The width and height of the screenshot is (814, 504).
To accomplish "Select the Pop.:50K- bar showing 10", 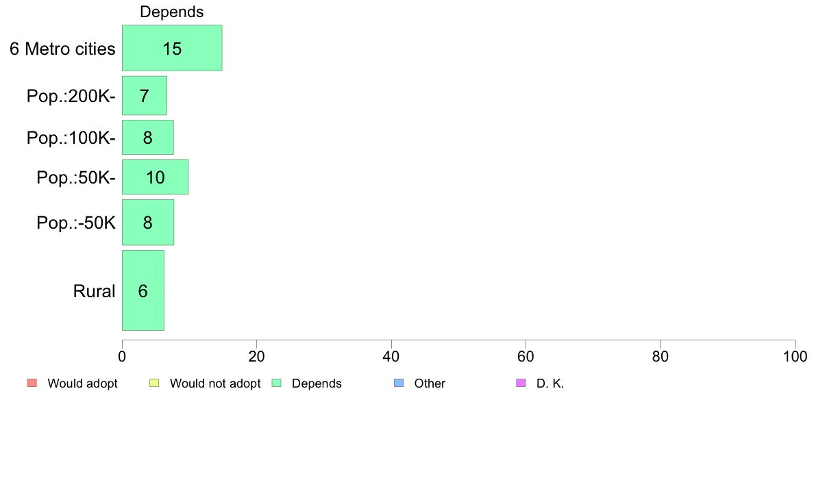I will tap(156, 177).
